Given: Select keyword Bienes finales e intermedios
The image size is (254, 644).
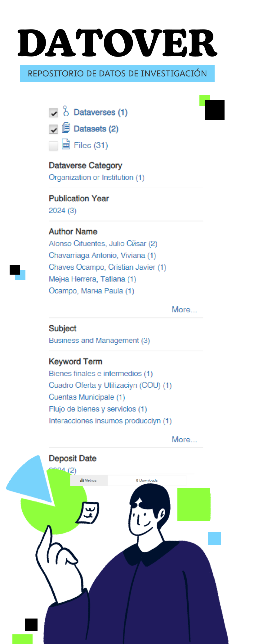Looking at the screenshot, I should coord(100,373).
